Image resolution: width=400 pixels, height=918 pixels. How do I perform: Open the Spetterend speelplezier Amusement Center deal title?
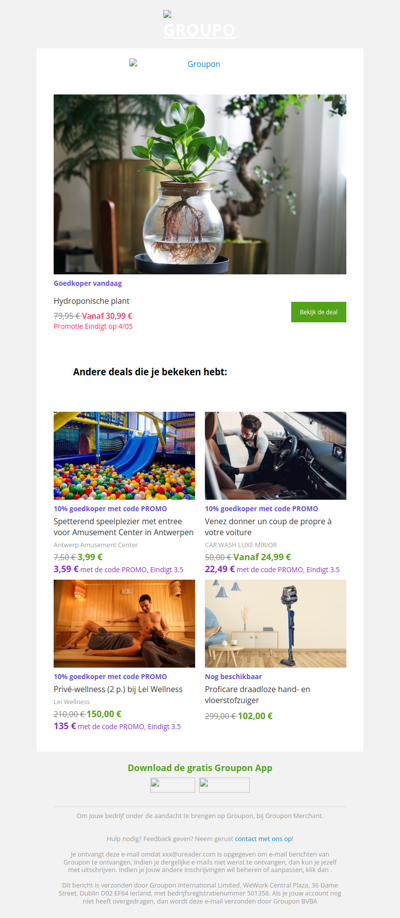tap(124, 527)
